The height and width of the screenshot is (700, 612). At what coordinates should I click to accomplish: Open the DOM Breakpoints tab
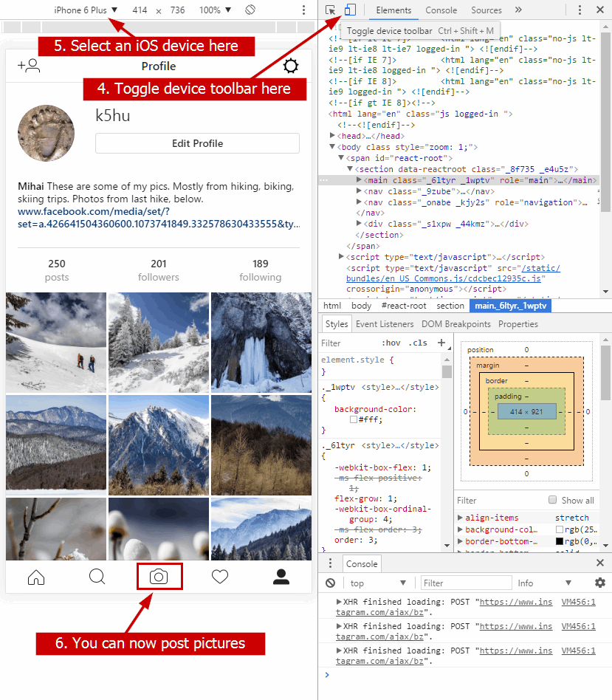455,324
